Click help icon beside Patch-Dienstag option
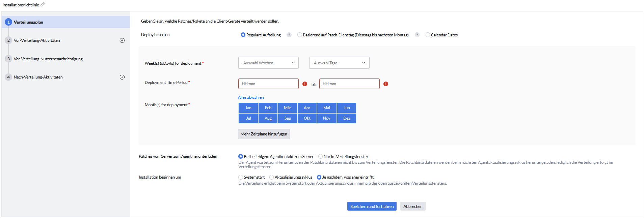 (x=417, y=35)
